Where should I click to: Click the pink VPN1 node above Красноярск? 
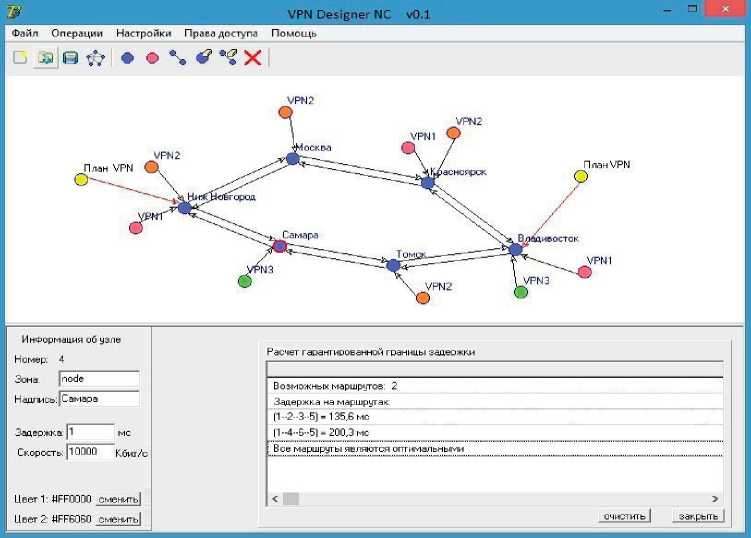tap(408, 148)
